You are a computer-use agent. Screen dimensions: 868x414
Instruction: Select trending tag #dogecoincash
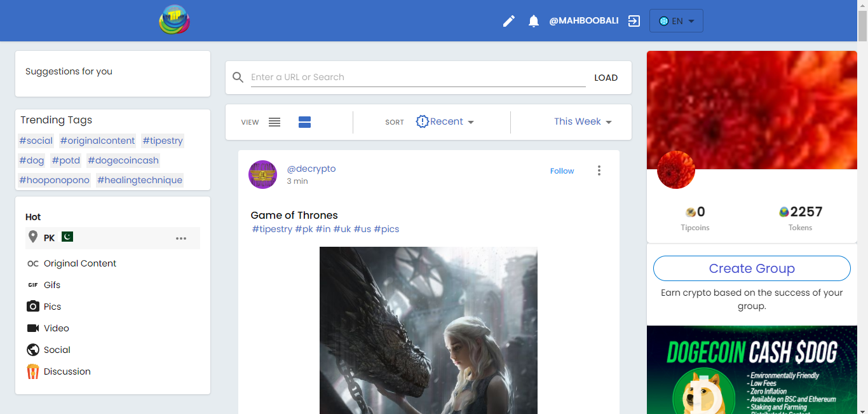[123, 160]
